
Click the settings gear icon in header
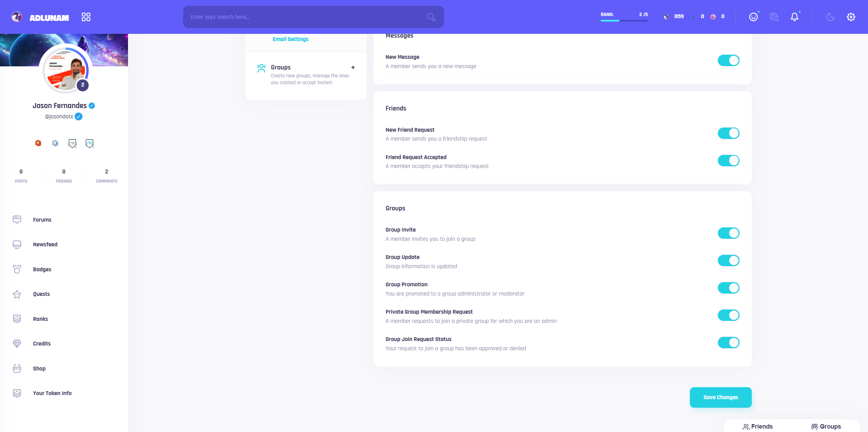(x=851, y=17)
